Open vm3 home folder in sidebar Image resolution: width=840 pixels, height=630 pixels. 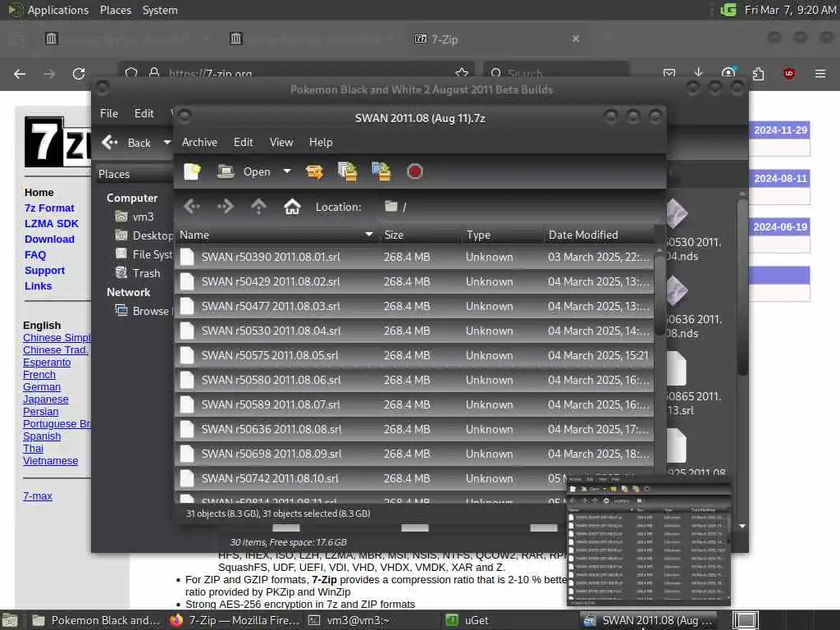pos(135,217)
